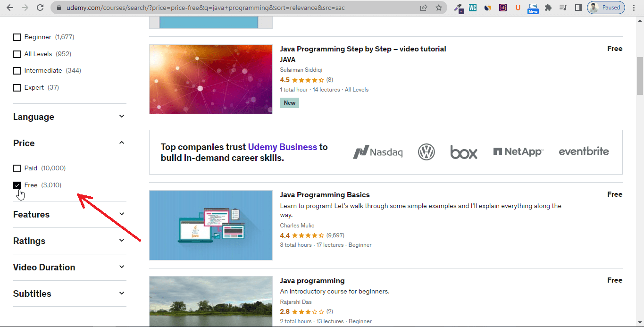Screen dimensions: 644x327
Task: Open the blue and orange swirl extension
Action: pos(488,8)
